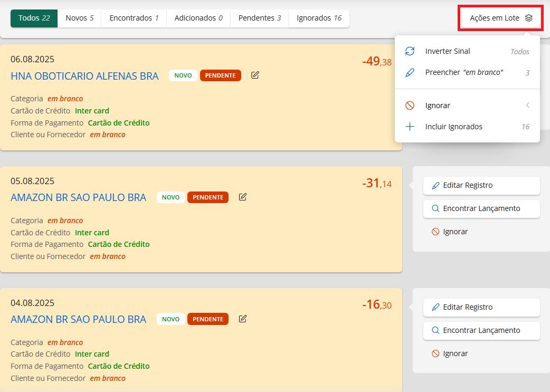The height and width of the screenshot is (392, 550).
Task: Click NOVO badge on HNA OBOTICARIO
Action: [183, 75]
